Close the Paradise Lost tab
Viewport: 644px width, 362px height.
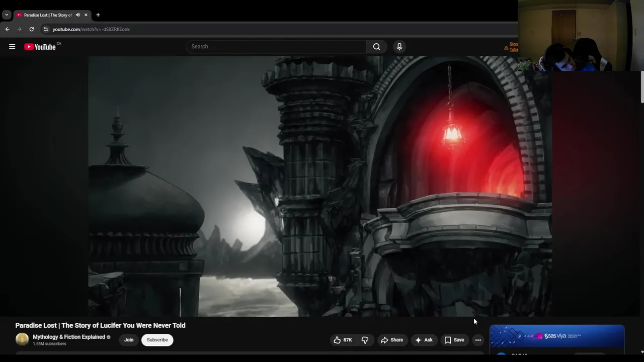(86, 15)
